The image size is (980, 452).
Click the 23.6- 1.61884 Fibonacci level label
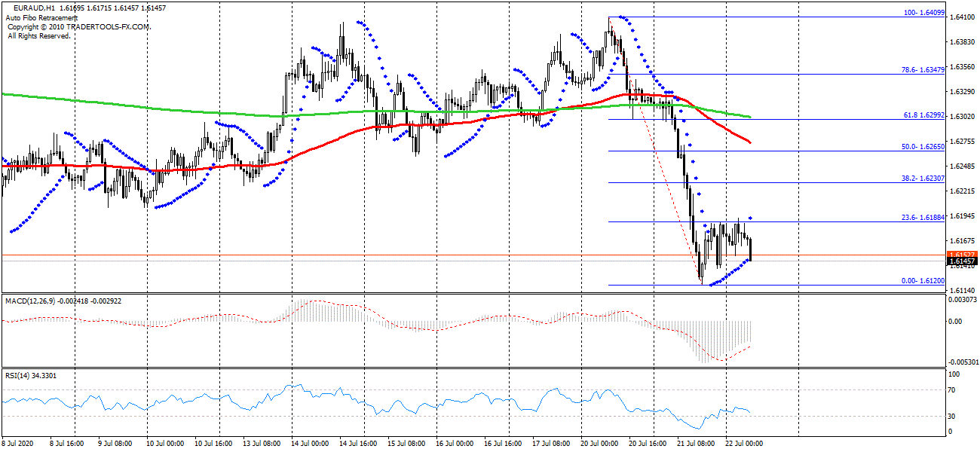pos(923,218)
